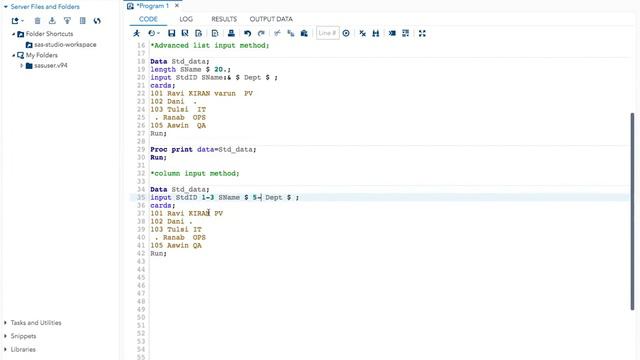Click the Save As icon
This screenshot has height=360, width=640.
pos(185,33)
